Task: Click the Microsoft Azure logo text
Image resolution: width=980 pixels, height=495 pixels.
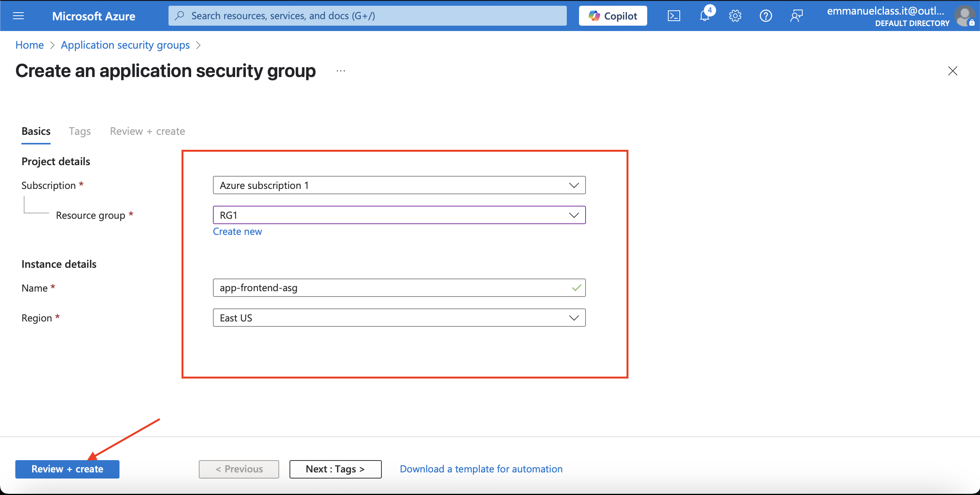Action: [93, 16]
